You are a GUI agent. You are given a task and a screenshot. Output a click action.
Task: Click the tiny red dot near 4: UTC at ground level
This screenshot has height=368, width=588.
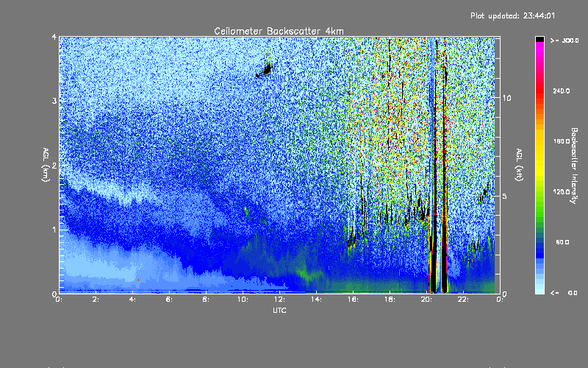(x=138, y=280)
